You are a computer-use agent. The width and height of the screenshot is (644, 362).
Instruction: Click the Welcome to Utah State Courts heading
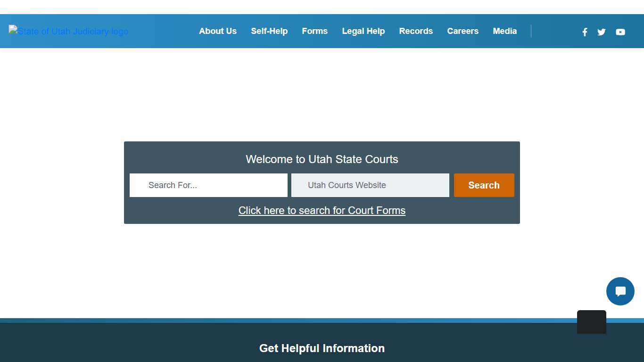tap(322, 159)
